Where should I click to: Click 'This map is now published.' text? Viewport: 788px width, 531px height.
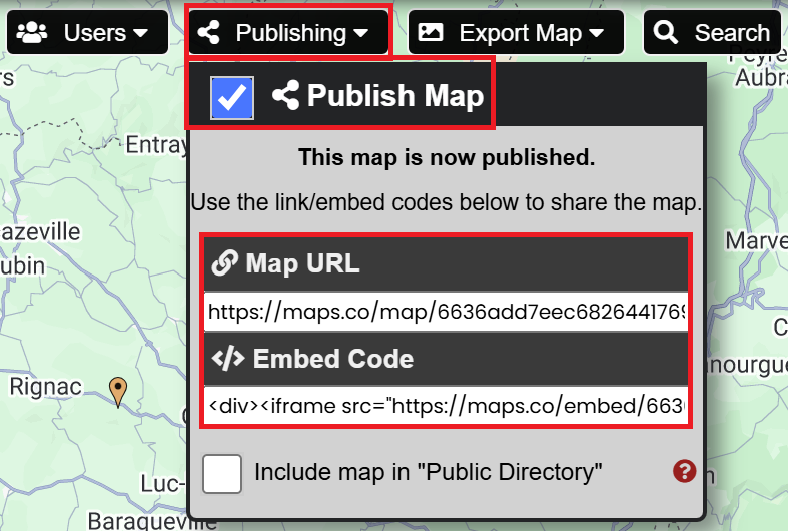[446, 157]
